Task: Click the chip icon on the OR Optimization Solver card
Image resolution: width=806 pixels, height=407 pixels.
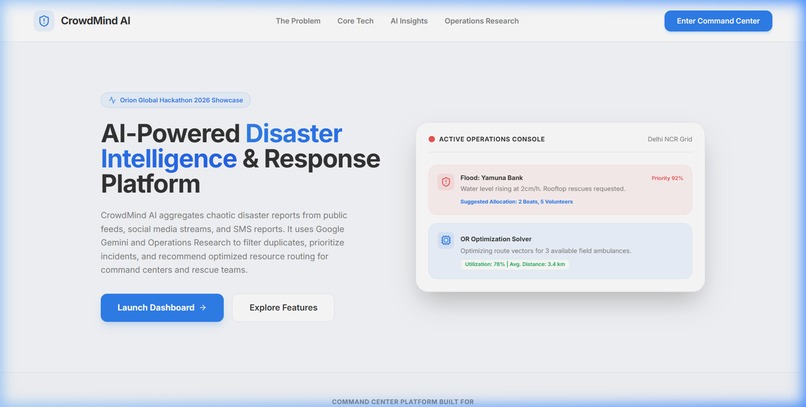Action: [x=446, y=240]
